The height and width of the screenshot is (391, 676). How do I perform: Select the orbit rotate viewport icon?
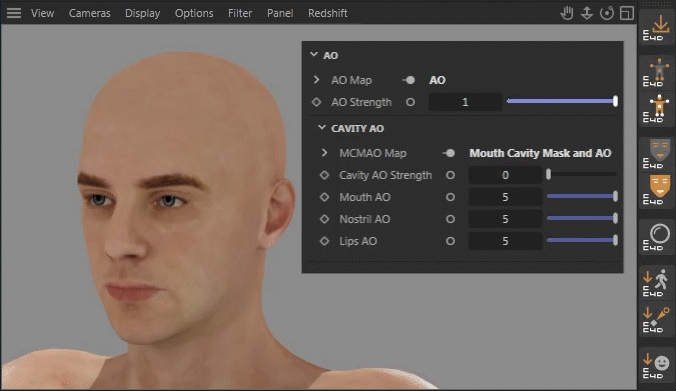coord(607,13)
